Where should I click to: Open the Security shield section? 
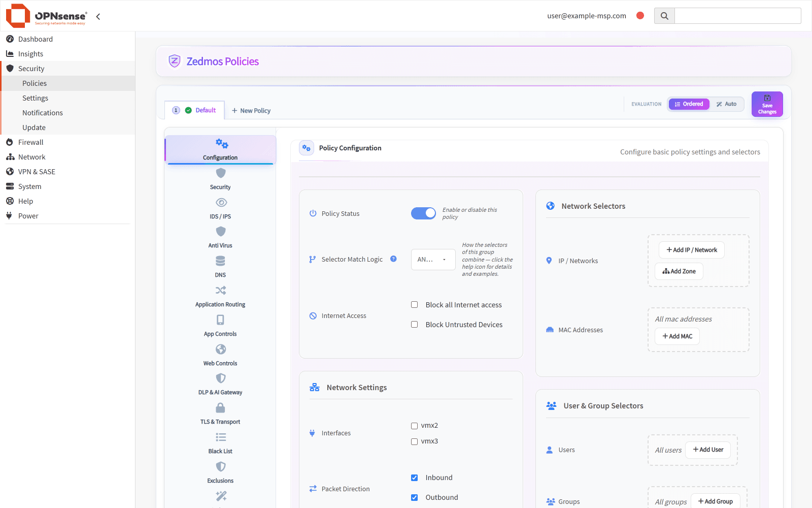coord(220,179)
